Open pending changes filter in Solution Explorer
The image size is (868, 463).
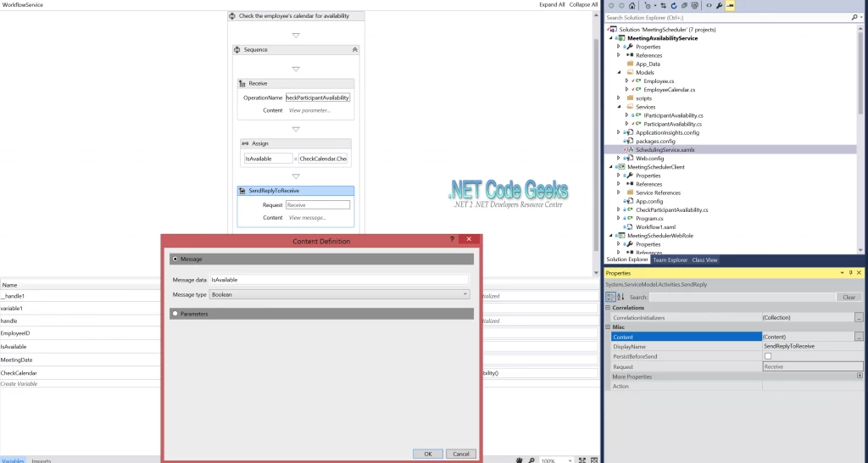point(648,6)
